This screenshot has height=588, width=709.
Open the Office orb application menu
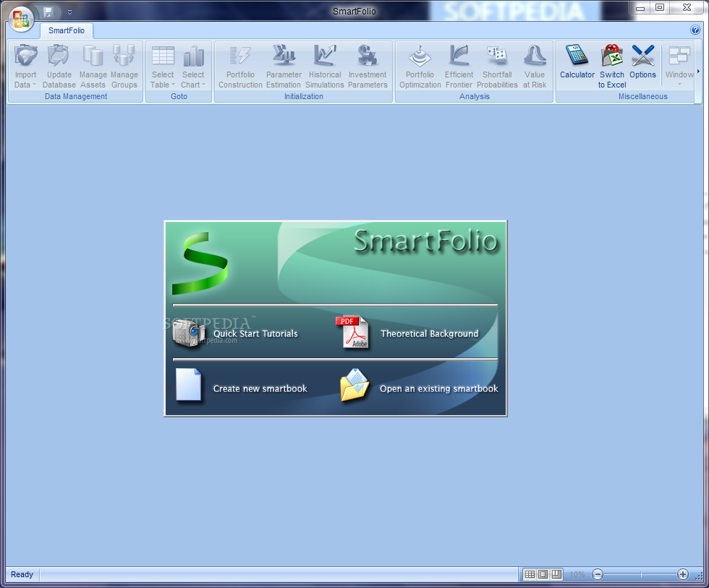[x=21, y=20]
